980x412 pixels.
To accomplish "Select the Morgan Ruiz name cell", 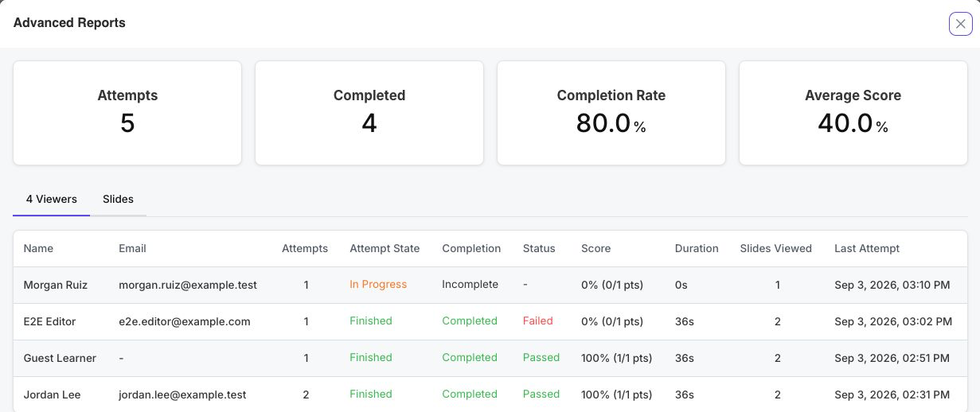I will click(56, 285).
